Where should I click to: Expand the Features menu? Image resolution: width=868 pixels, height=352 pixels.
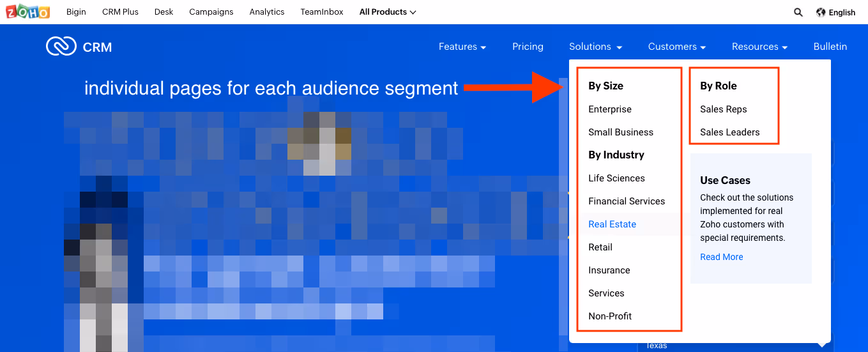(462, 47)
